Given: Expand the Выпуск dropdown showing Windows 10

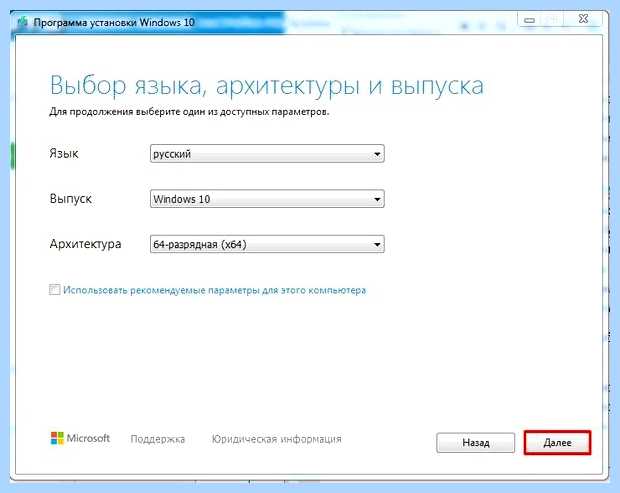Looking at the screenshot, I should tap(267, 199).
